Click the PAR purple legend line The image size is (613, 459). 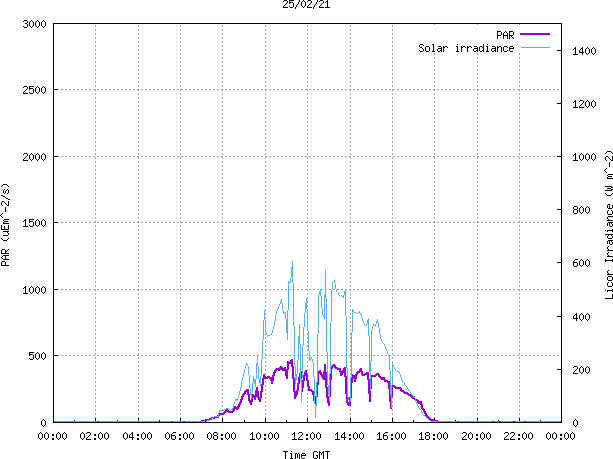(535, 34)
